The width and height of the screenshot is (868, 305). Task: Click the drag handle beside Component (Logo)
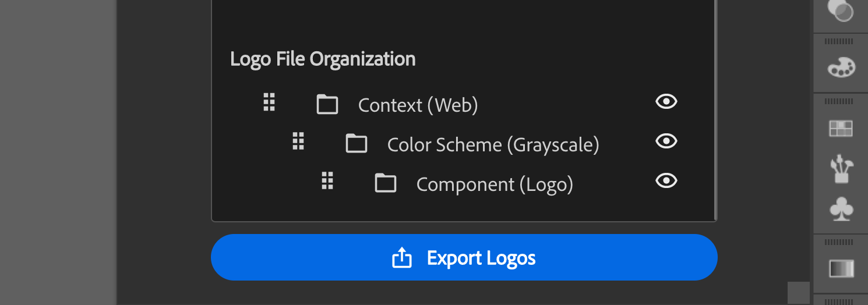[327, 181]
